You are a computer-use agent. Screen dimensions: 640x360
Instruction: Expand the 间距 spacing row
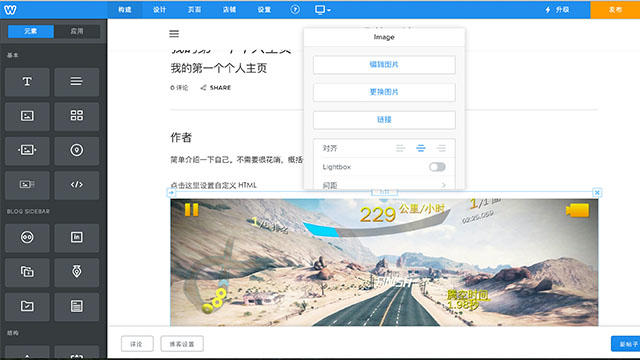(x=384, y=185)
